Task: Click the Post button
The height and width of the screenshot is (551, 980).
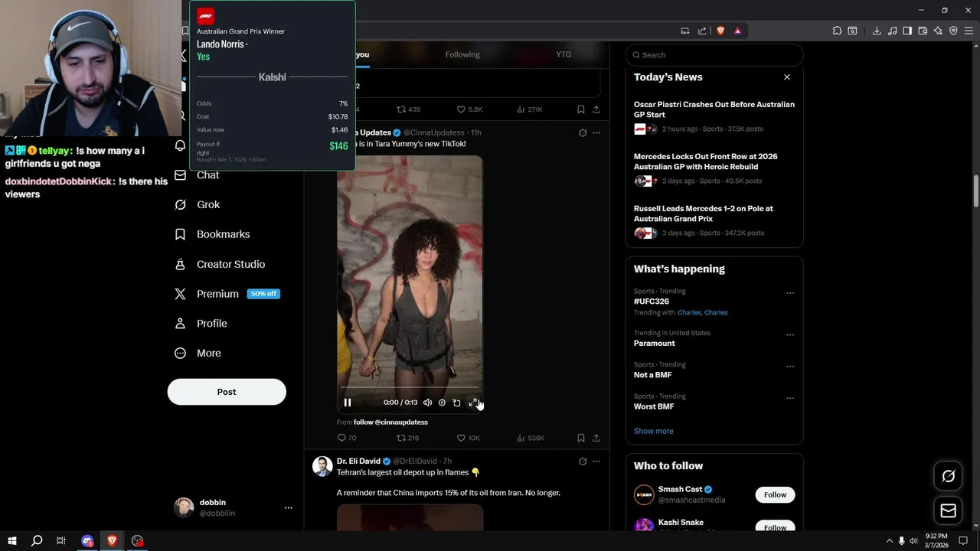Action: coord(227,392)
